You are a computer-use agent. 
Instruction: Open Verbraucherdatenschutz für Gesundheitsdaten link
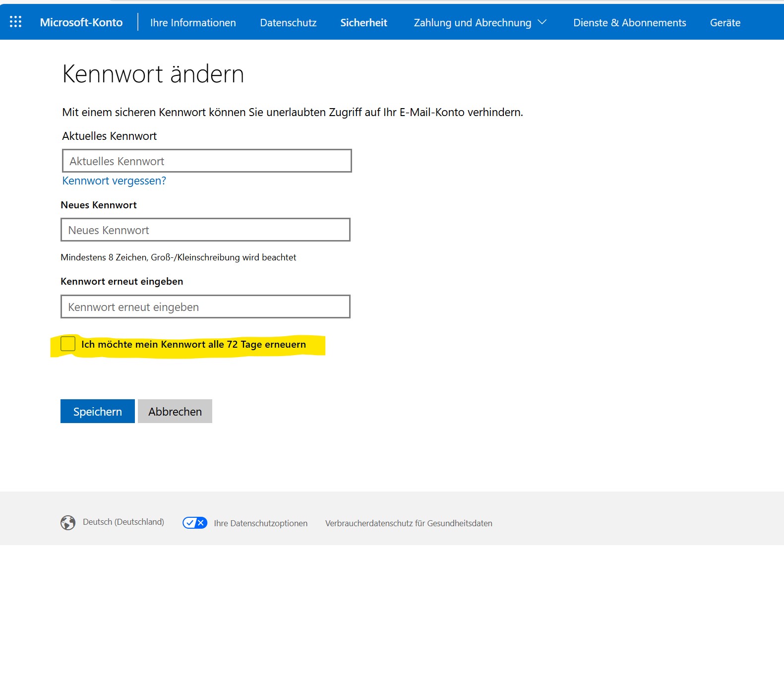(x=409, y=523)
